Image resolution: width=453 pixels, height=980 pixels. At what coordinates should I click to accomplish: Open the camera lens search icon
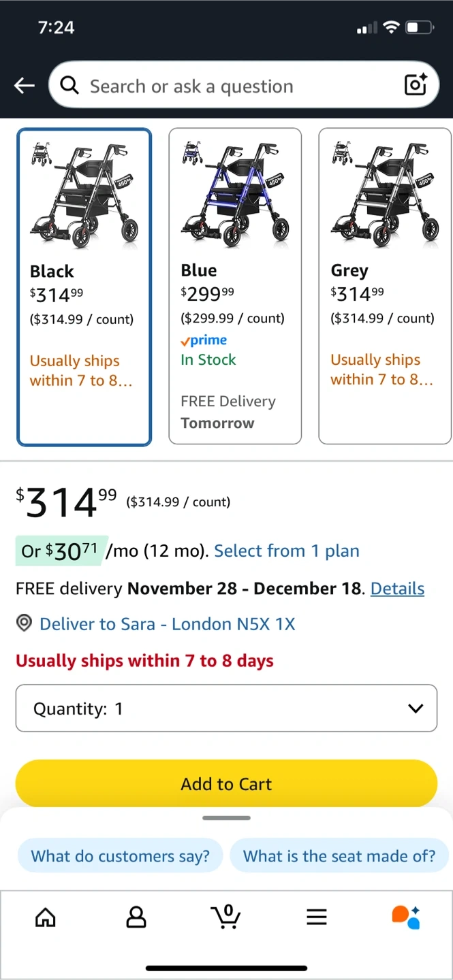(x=416, y=84)
